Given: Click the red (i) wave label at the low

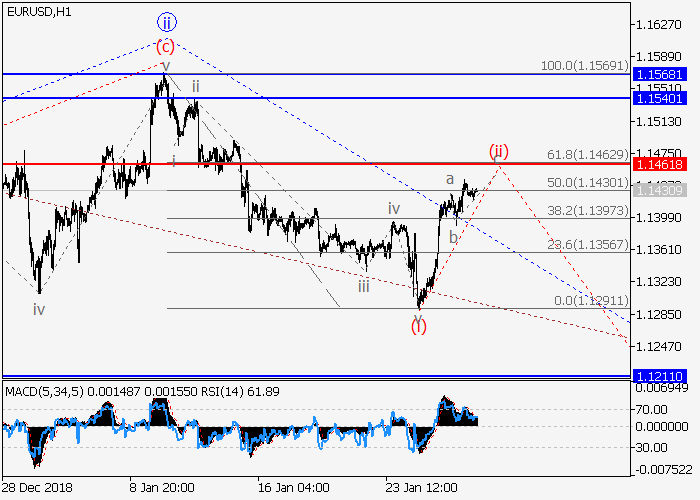Looking at the screenshot, I should pos(419,327).
